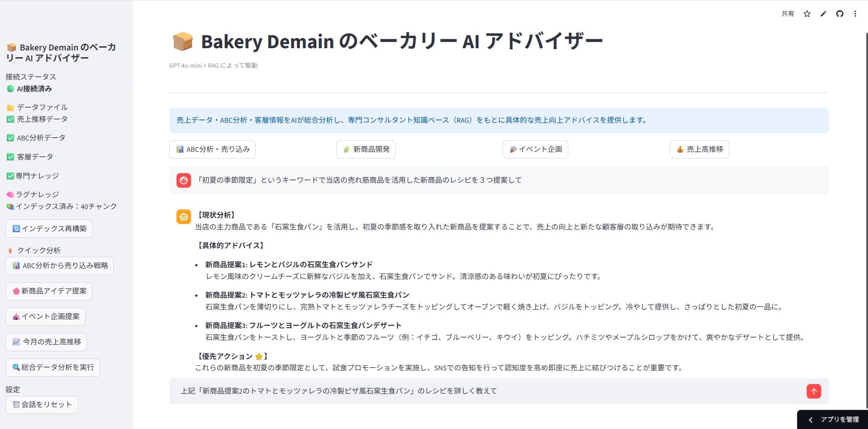This screenshot has width=868, height=429.
Task: Click the 総合データ分析を実行 button
Action: tap(53, 368)
